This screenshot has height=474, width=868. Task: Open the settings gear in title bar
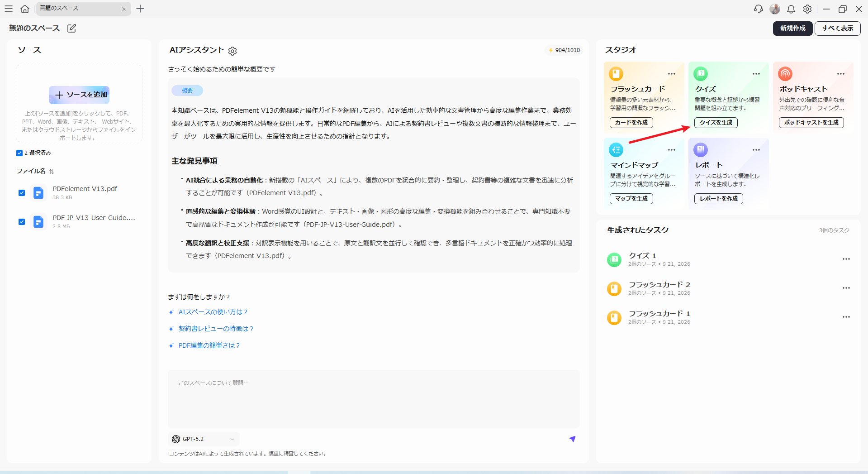807,9
